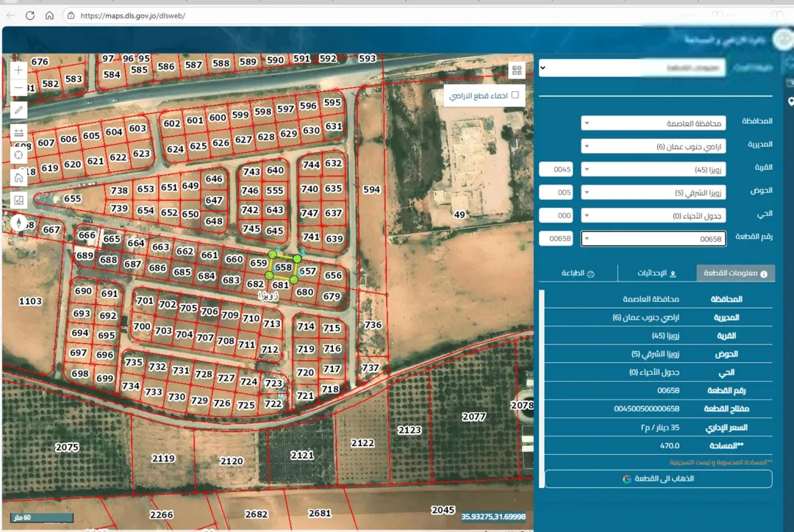Open the ruler measurement tool
The image size is (794, 532).
[x=18, y=132]
